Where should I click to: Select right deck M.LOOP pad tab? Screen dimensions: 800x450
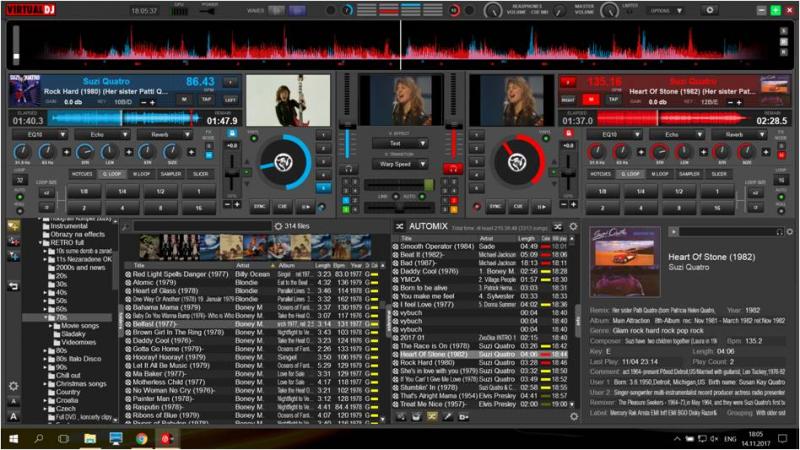tap(660, 174)
